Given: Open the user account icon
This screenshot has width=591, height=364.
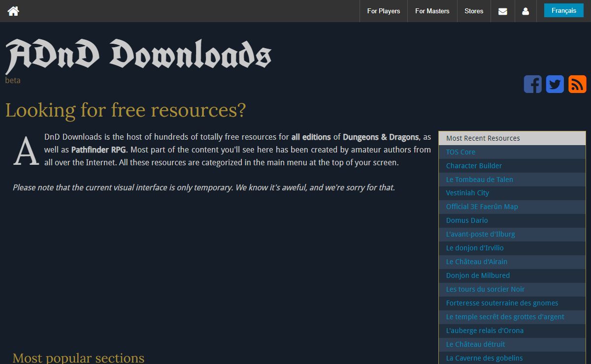Looking at the screenshot, I should coord(525,11).
